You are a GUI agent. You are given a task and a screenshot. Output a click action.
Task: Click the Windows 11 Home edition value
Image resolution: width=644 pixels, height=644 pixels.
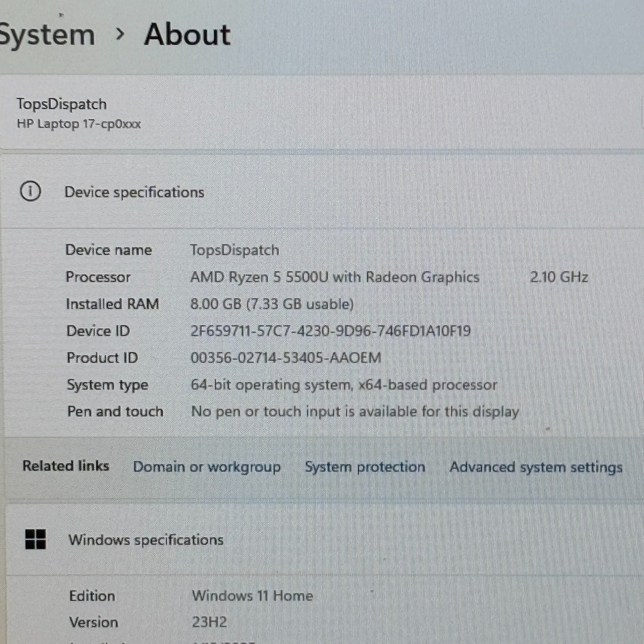coord(252,595)
